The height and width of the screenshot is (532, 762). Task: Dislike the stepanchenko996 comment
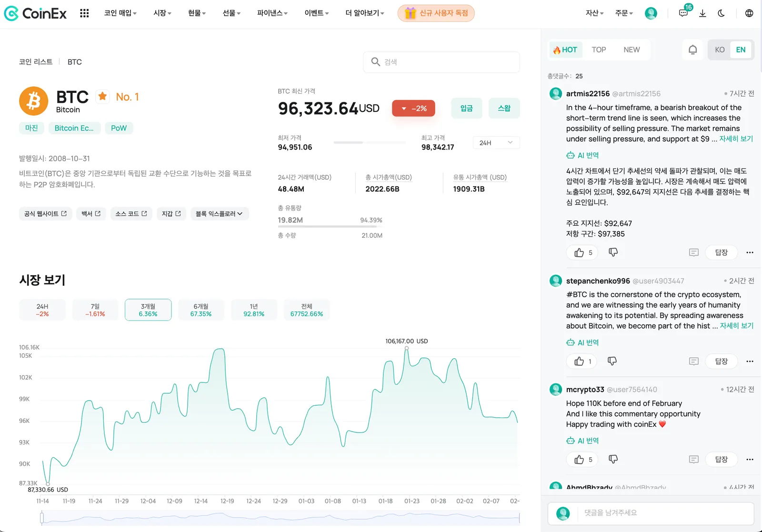coord(612,361)
